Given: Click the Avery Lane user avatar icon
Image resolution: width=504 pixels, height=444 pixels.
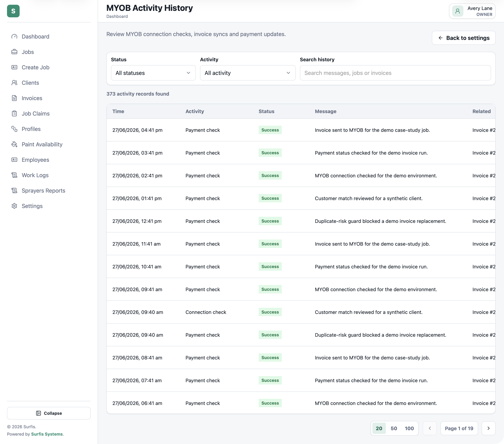Looking at the screenshot, I should pos(458,11).
